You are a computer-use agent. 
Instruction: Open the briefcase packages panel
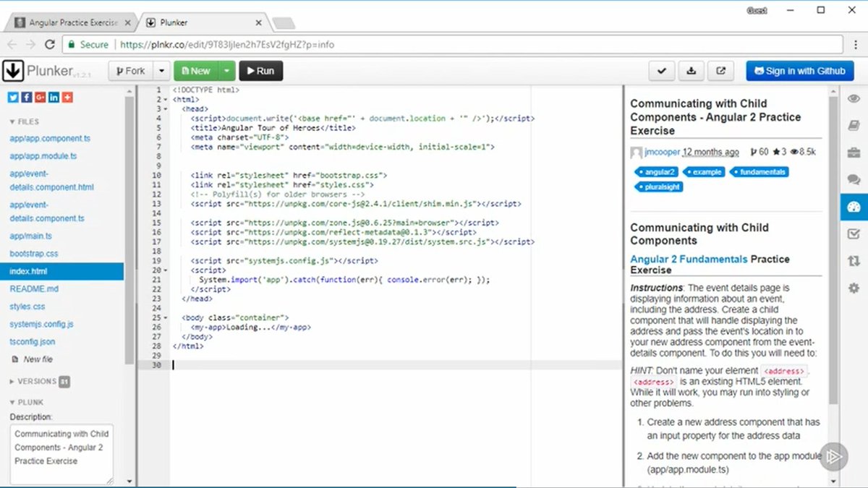[854, 153]
